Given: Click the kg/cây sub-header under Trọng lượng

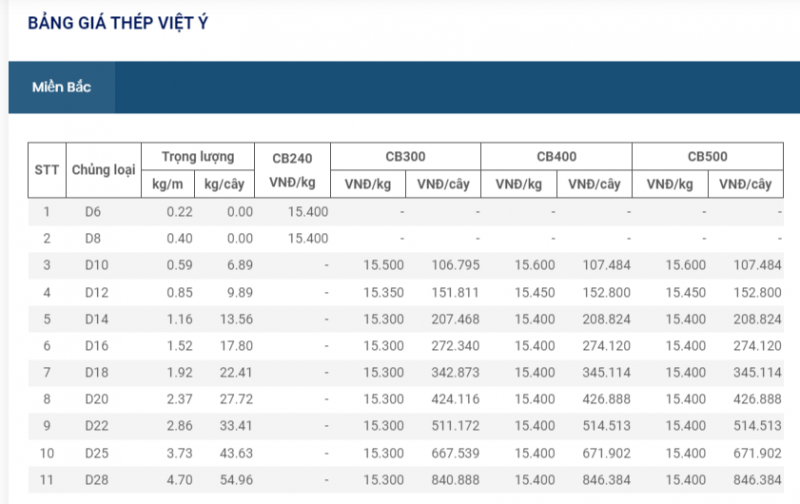Looking at the screenshot, I should pyautogui.click(x=224, y=184).
